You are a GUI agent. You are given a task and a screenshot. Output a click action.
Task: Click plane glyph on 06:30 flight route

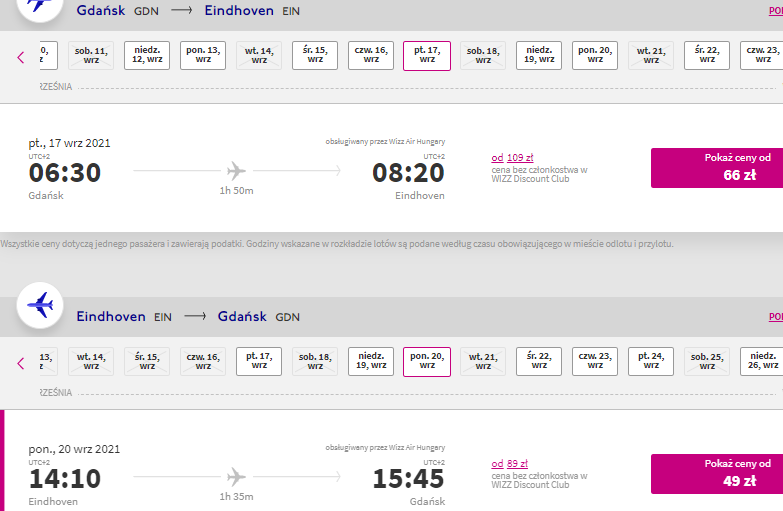tap(236, 171)
